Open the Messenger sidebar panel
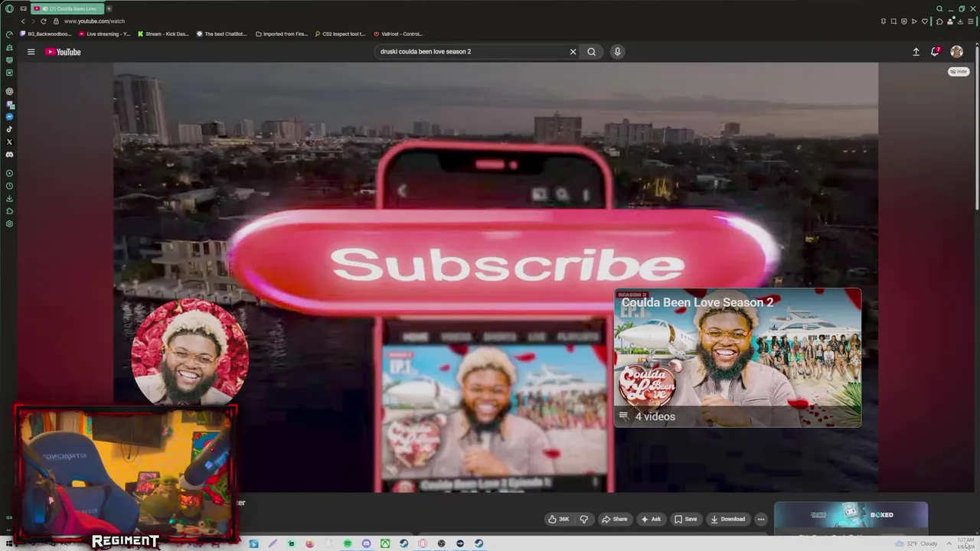 click(x=9, y=116)
